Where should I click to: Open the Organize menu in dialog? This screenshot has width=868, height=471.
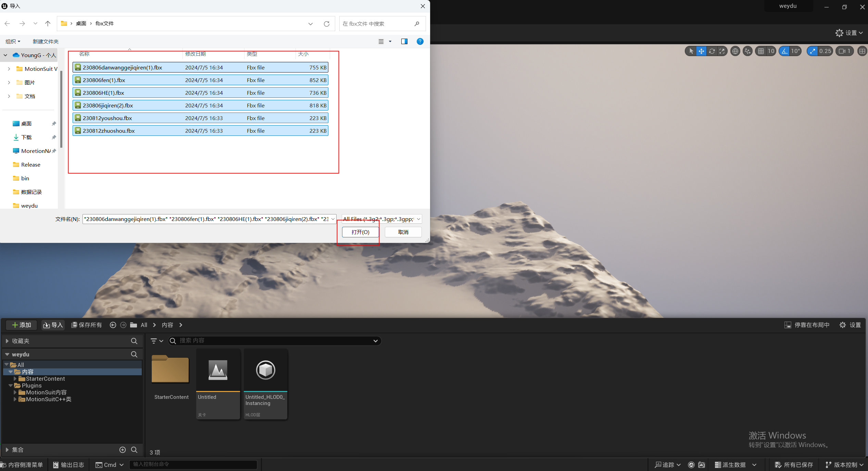click(13, 41)
